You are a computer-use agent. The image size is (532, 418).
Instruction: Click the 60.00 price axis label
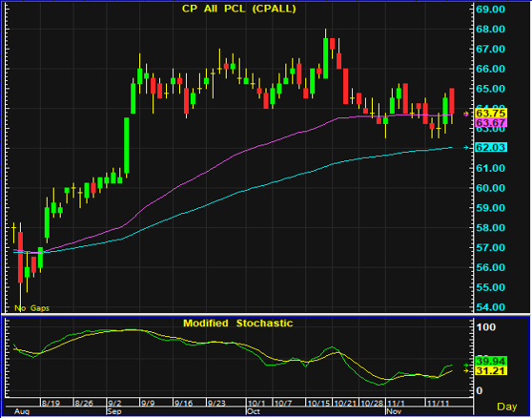click(490, 188)
